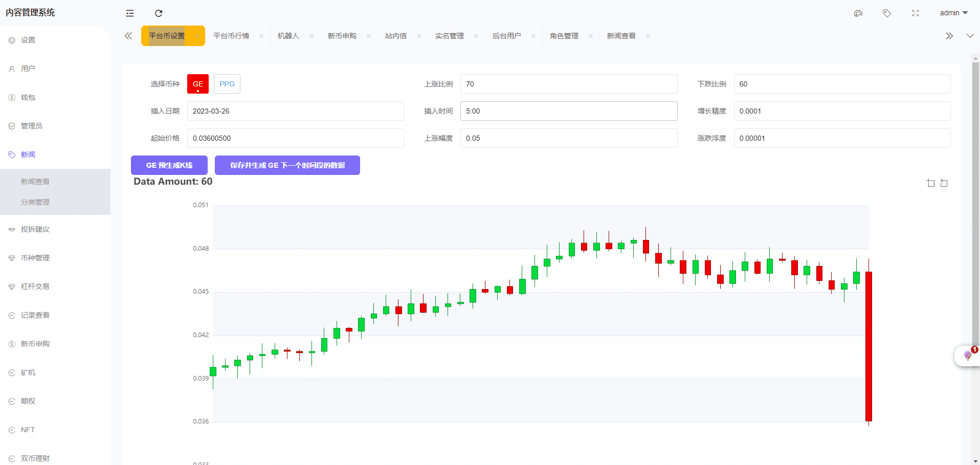Enter fullscreen using the expand arrows icon

pos(916,13)
